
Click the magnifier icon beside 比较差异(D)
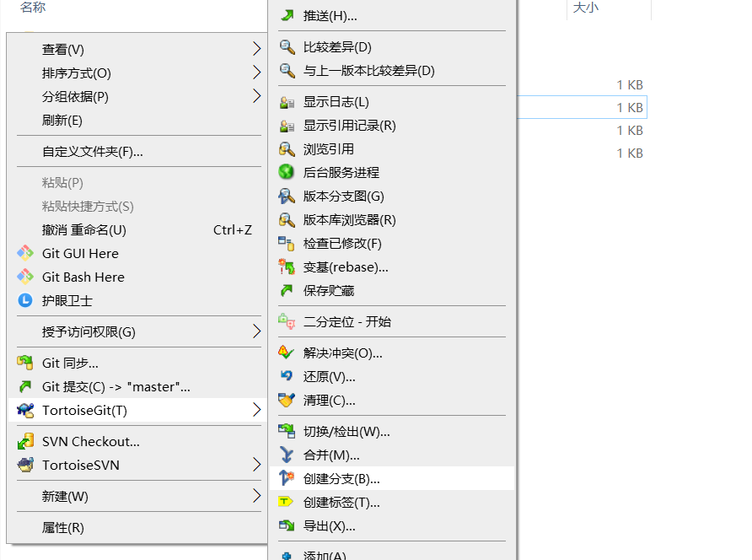(287, 47)
